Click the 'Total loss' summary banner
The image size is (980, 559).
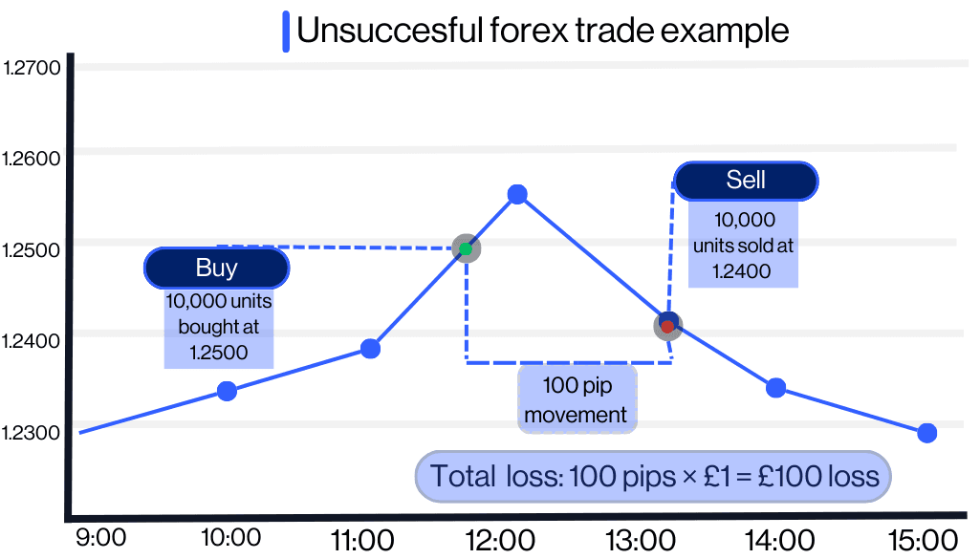654,476
